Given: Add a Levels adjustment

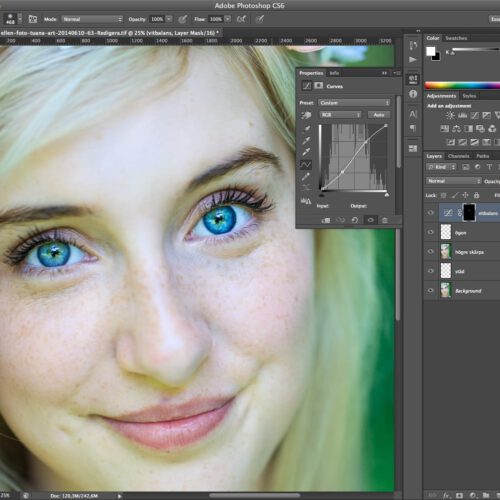Looking at the screenshot, I should pos(462,115).
